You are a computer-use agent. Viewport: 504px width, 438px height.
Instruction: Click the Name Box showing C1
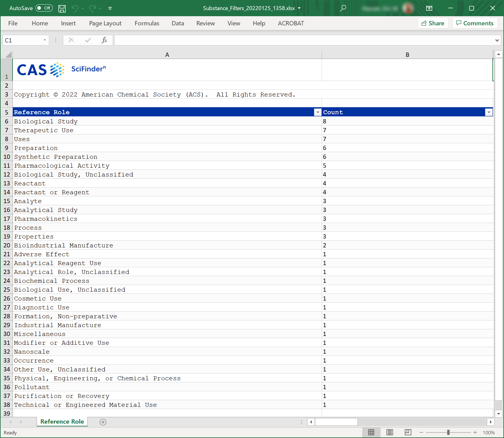(x=22, y=40)
